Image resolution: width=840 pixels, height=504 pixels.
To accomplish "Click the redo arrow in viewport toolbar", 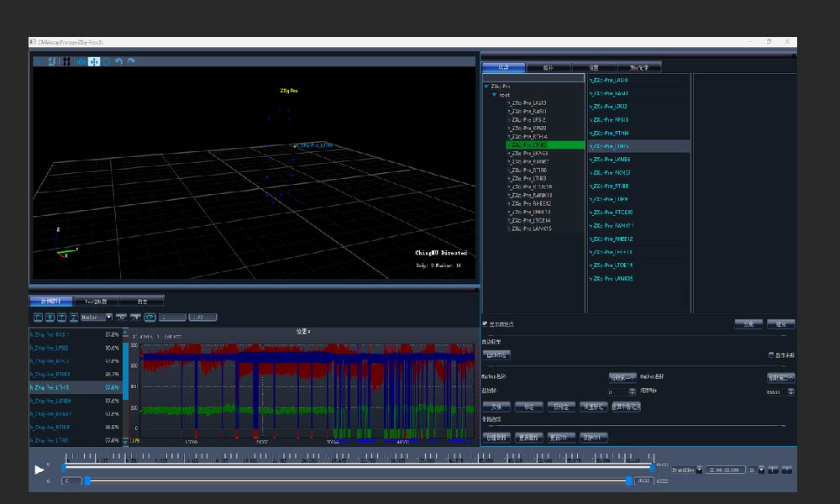I will pos(131,61).
